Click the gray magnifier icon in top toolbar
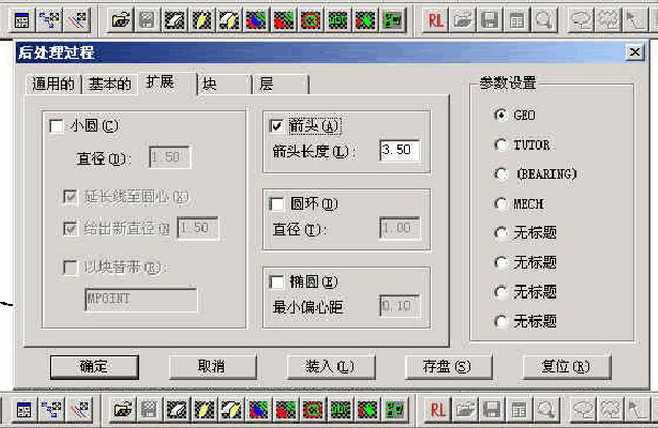Screen dimensions: 658x428 coord(544,20)
